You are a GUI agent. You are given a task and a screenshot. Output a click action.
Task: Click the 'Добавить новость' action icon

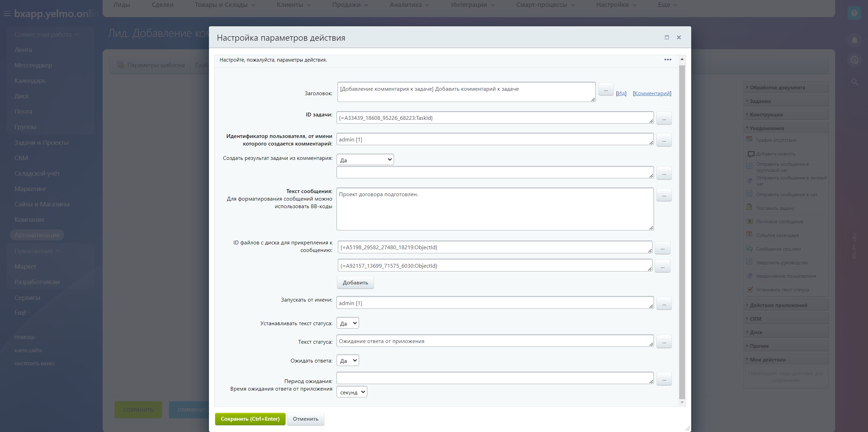point(751,154)
